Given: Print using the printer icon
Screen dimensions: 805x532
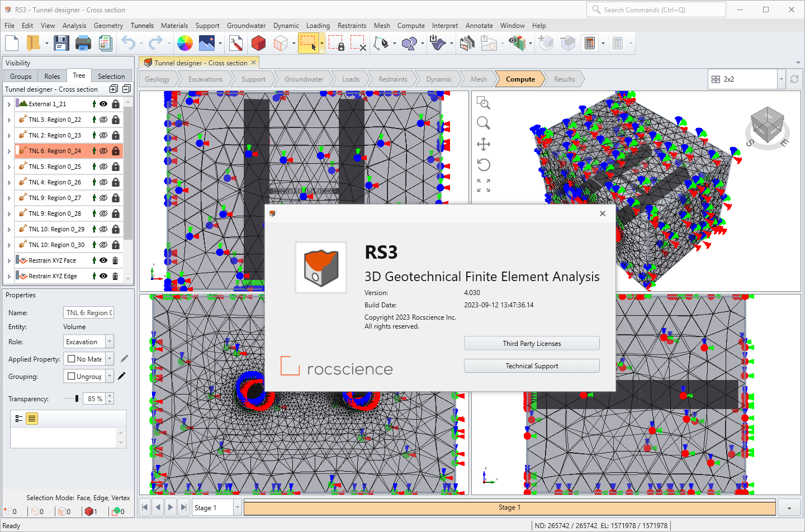Looking at the screenshot, I should pyautogui.click(x=83, y=43).
